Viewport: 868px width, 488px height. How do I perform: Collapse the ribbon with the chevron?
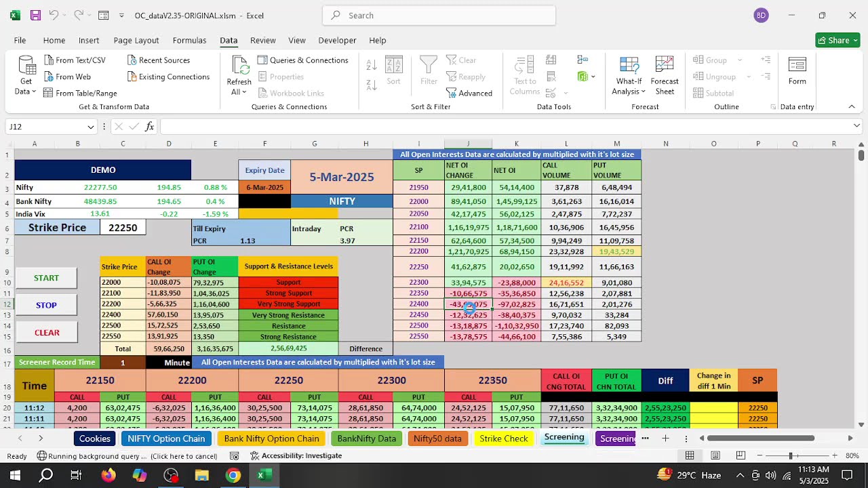[x=852, y=106]
